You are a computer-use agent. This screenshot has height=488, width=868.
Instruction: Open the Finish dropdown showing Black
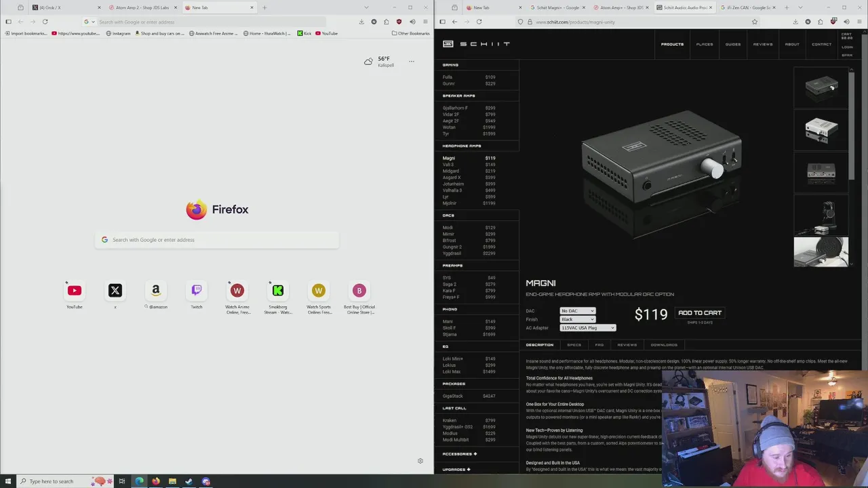(578, 319)
